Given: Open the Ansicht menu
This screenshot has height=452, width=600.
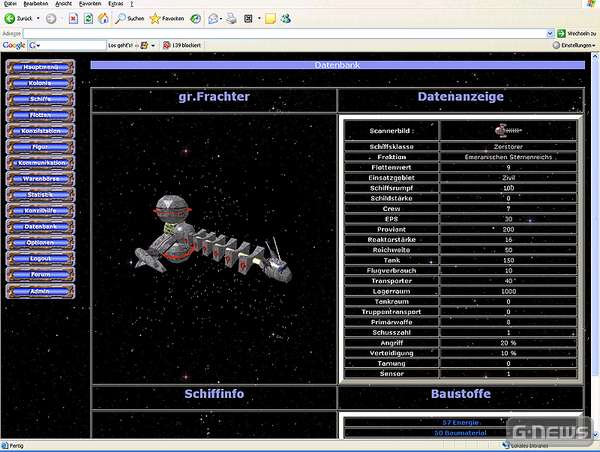Looking at the screenshot, I should (64, 4).
